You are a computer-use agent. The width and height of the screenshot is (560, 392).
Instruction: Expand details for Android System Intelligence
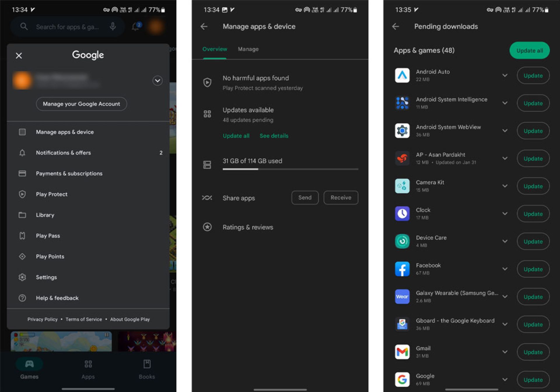pos(505,103)
